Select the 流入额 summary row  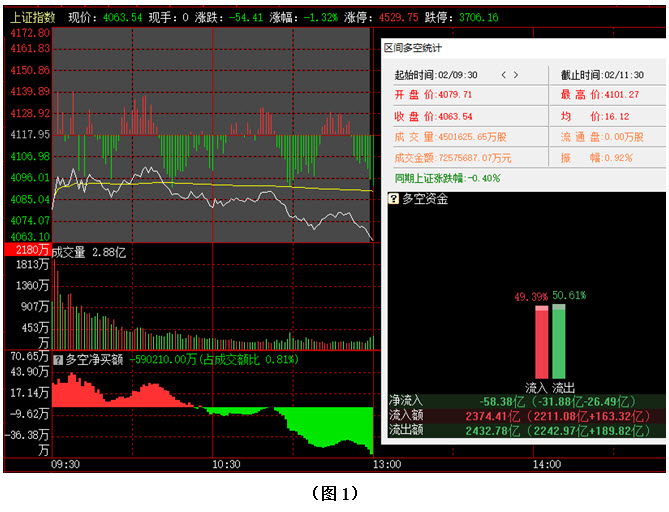pyautogui.click(x=524, y=415)
